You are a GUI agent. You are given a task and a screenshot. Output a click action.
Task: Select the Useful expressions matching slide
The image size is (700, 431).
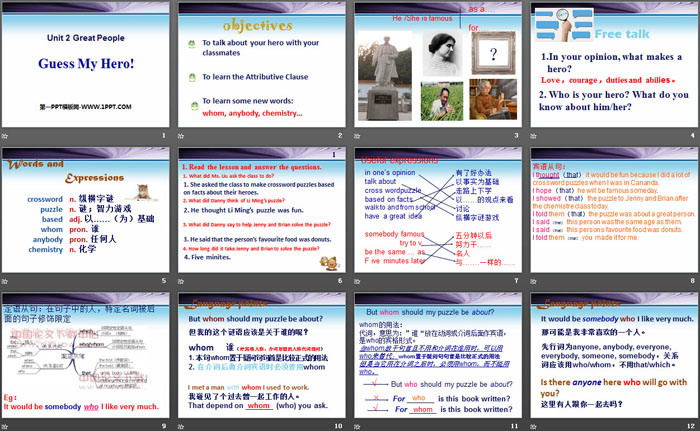coord(438,210)
